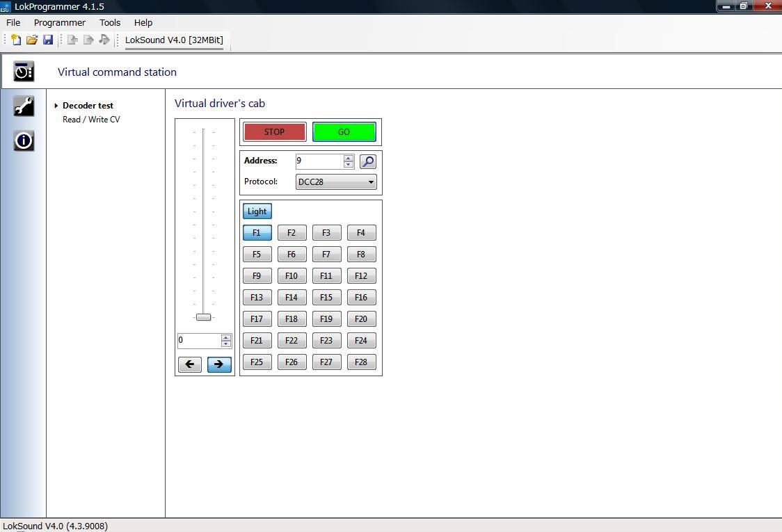Decrease speed value with spinner down arrow

[226, 344]
